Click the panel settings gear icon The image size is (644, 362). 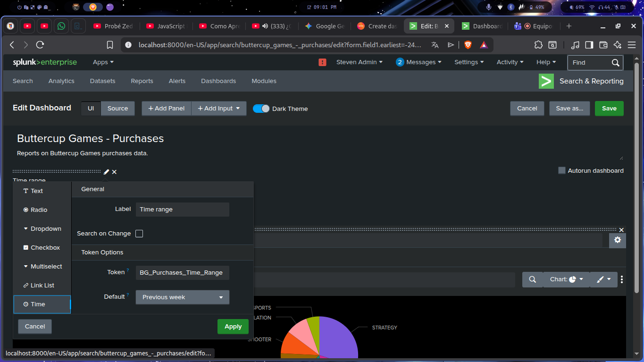point(617,240)
